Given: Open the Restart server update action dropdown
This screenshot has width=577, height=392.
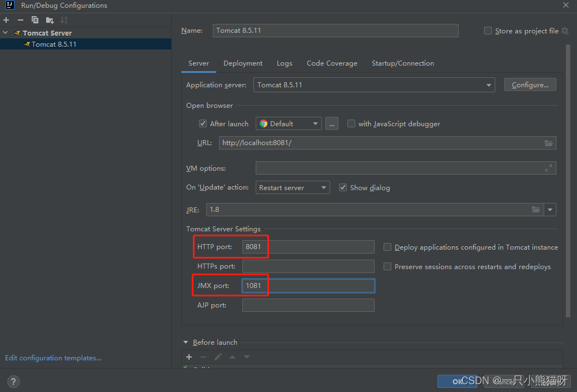Looking at the screenshot, I should point(292,188).
